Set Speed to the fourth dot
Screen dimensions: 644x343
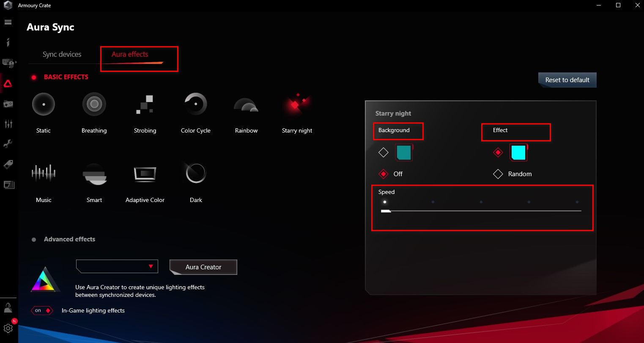coord(529,202)
